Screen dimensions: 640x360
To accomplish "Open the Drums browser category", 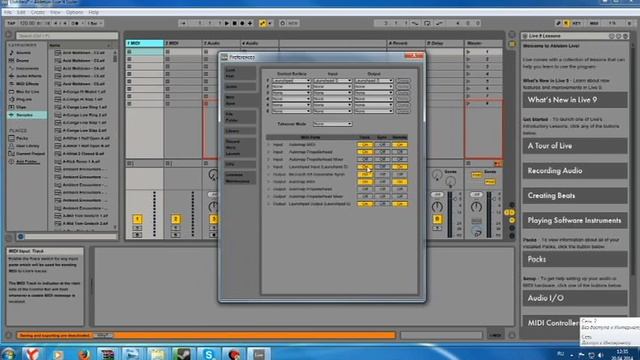I will pyautogui.click(x=22, y=60).
